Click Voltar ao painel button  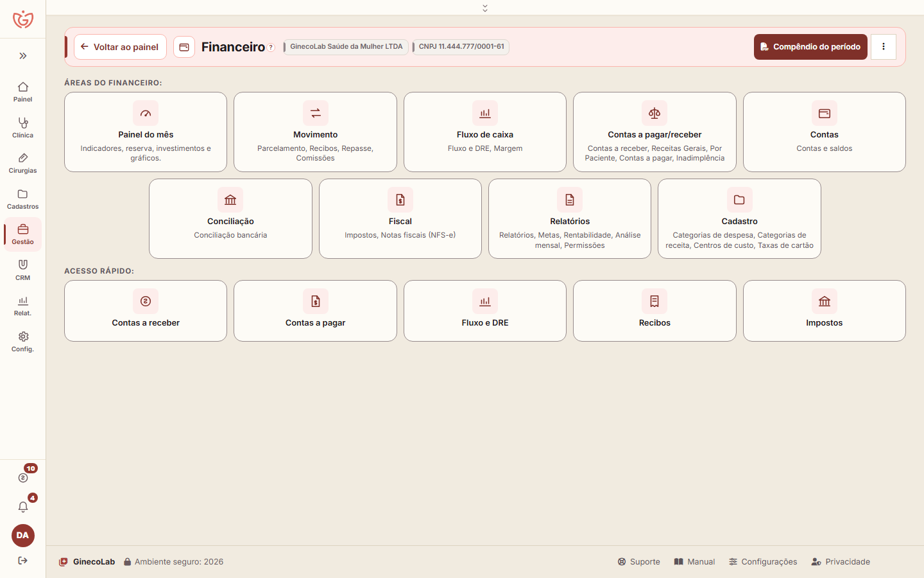[x=120, y=47]
